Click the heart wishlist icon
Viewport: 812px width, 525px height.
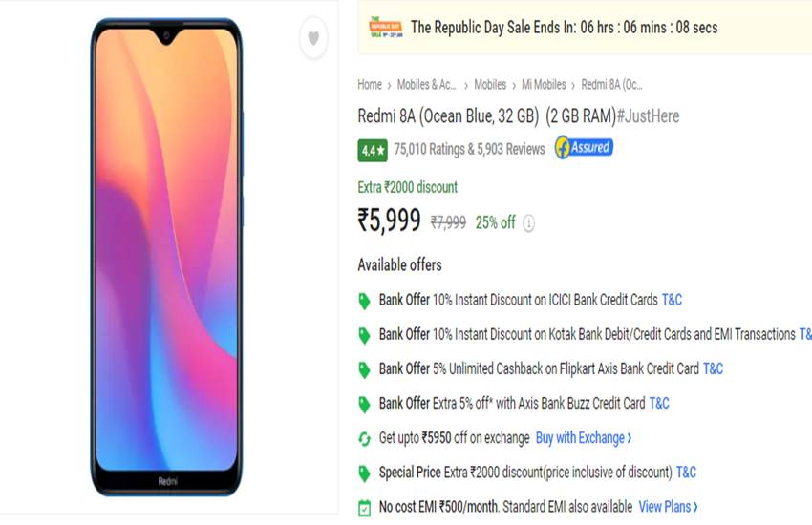[x=311, y=39]
